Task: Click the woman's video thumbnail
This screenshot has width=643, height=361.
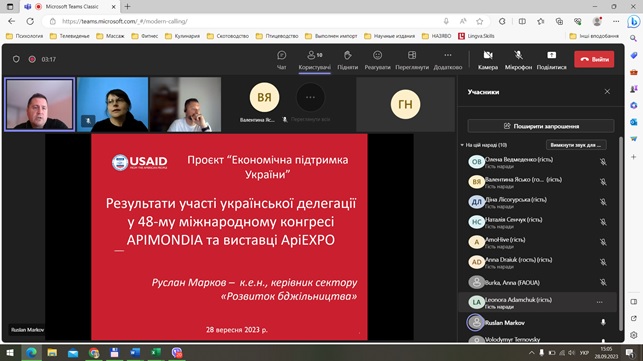Action: 112,105
